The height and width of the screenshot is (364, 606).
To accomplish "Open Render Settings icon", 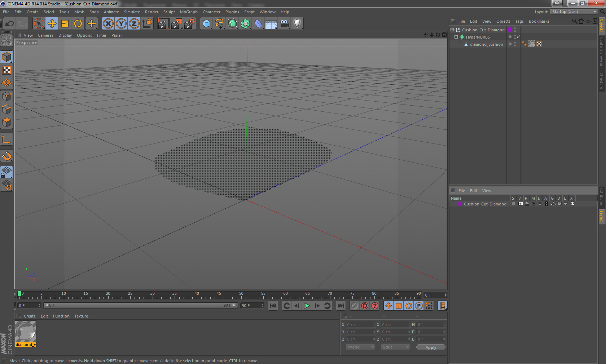I will (190, 24).
